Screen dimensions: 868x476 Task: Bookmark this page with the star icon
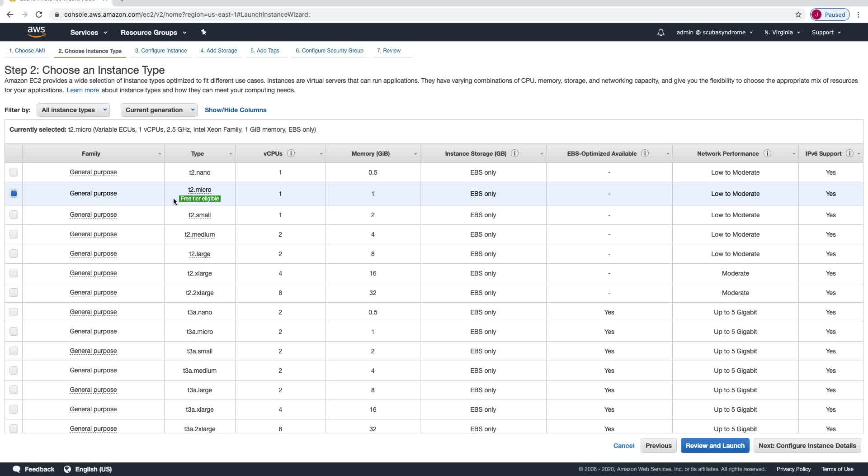(798, 14)
